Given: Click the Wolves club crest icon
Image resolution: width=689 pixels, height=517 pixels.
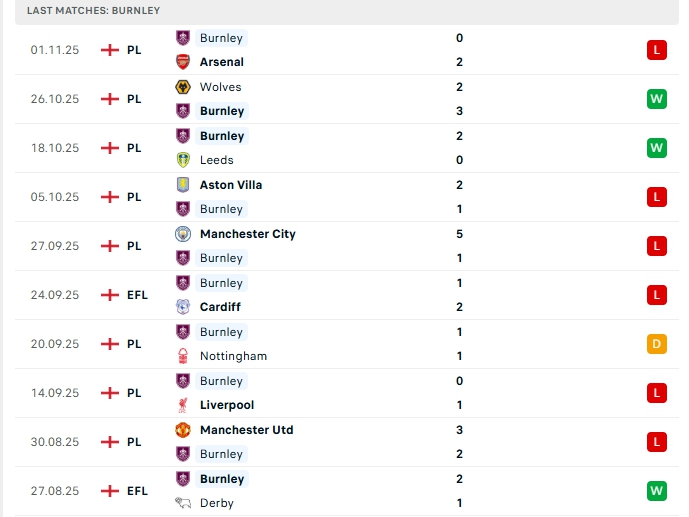Looking at the screenshot, I should click(x=183, y=87).
